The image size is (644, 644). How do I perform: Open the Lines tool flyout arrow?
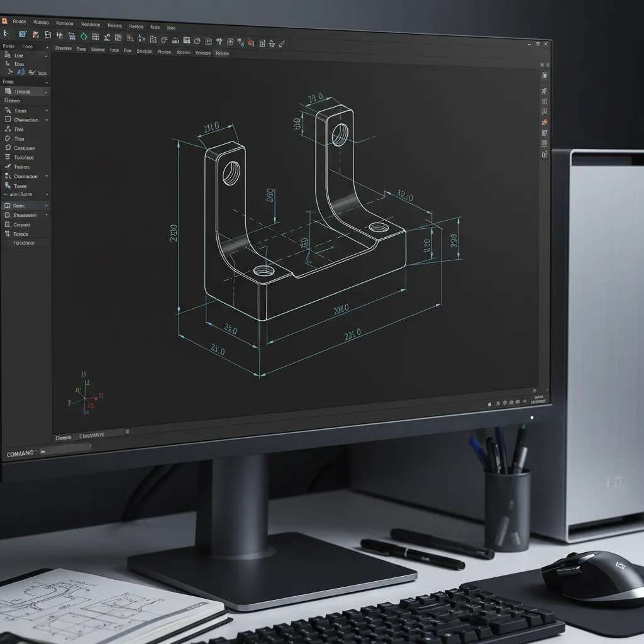pyautogui.click(x=47, y=111)
